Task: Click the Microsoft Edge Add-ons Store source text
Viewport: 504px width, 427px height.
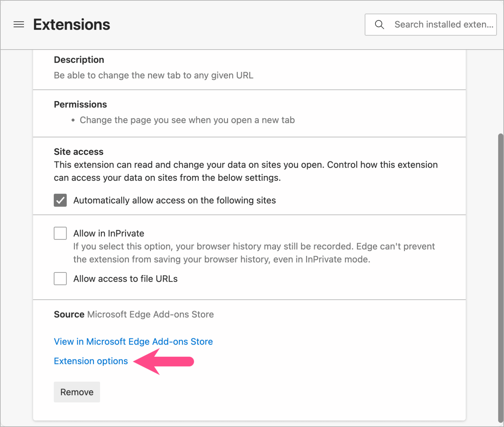Action: point(150,314)
